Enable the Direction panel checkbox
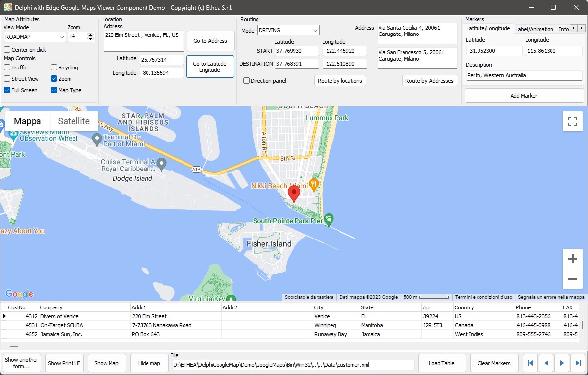Screen dimensions: 588x375 (246, 80)
